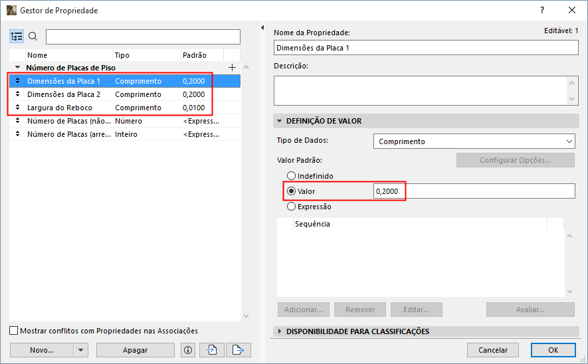Click in the property search field
The height and width of the screenshot is (364, 588).
(x=143, y=37)
